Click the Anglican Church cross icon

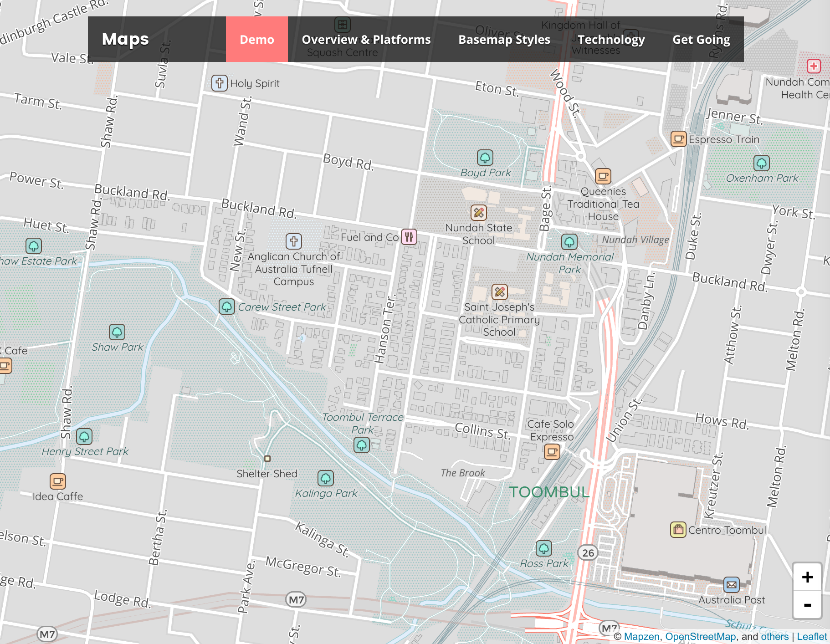click(293, 241)
